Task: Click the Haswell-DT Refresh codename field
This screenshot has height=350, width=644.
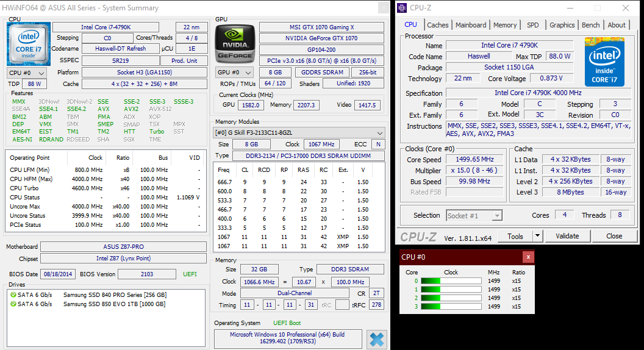Action: pos(120,48)
